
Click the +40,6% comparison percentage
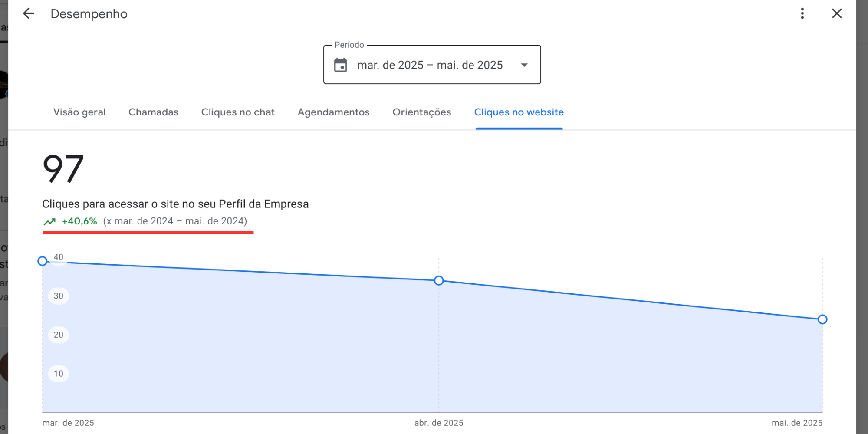tap(79, 221)
